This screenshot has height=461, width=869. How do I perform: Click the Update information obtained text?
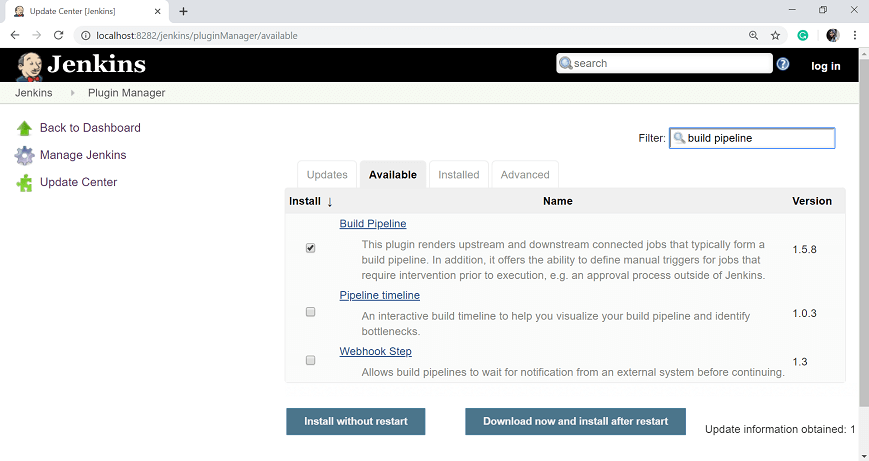(x=780, y=429)
